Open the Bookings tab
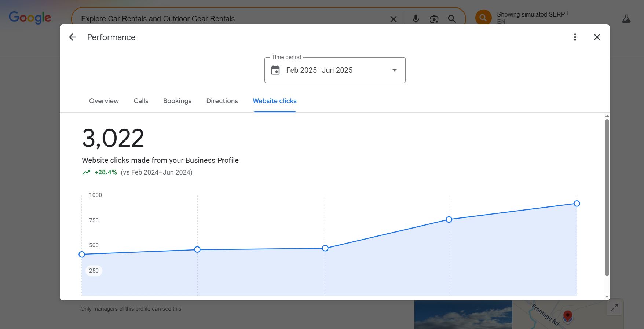This screenshot has height=329, width=644. 177,101
